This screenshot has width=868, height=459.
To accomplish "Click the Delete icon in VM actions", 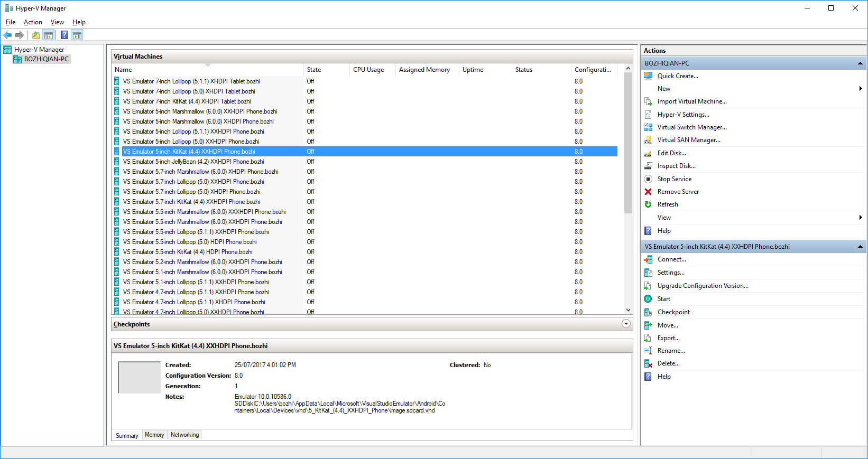I will coord(648,363).
